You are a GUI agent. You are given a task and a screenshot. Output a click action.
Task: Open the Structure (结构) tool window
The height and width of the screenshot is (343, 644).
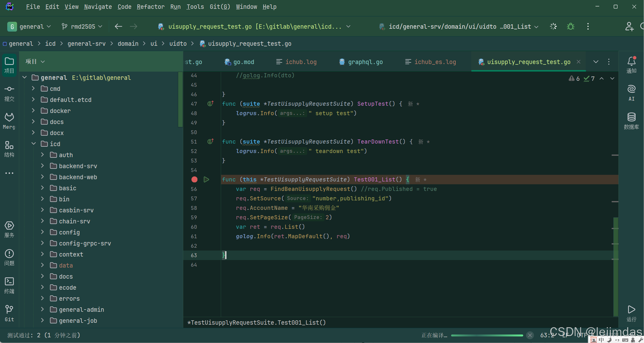tap(9, 149)
